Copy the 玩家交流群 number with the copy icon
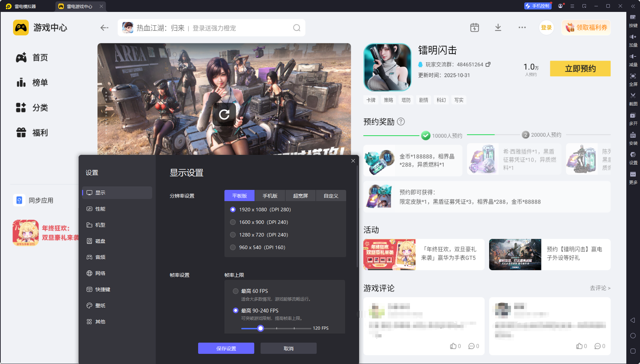This screenshot has width=640, height=364. pos(488,64)
